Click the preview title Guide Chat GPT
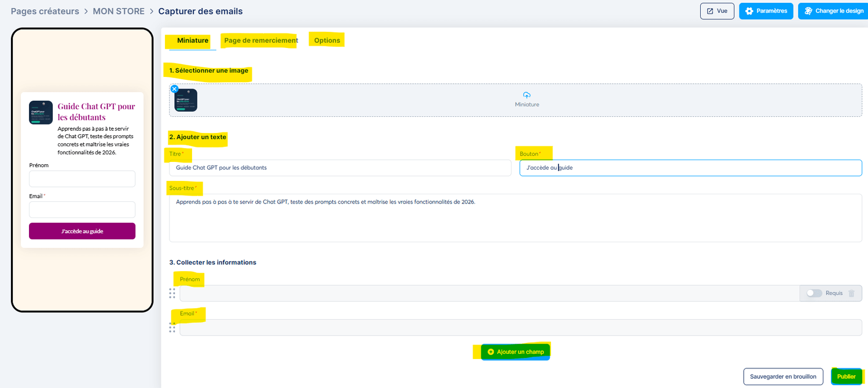 (x=97, y=112)
